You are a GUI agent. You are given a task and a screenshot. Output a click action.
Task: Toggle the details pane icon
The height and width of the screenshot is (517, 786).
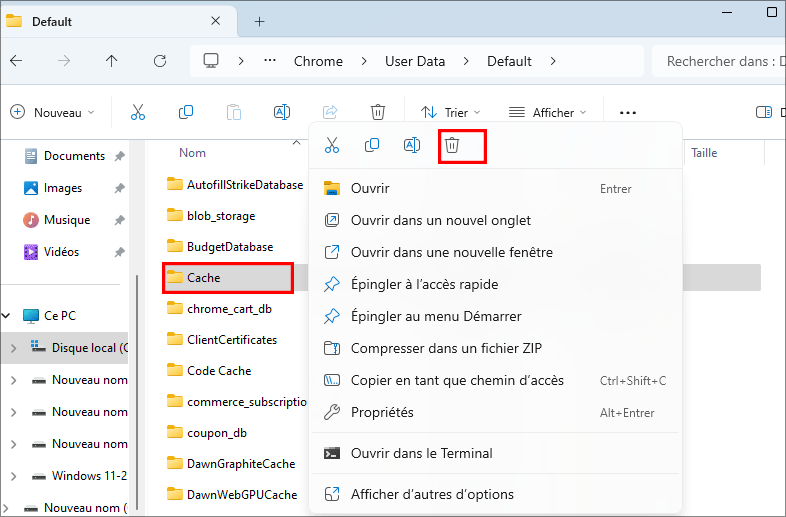764,112
